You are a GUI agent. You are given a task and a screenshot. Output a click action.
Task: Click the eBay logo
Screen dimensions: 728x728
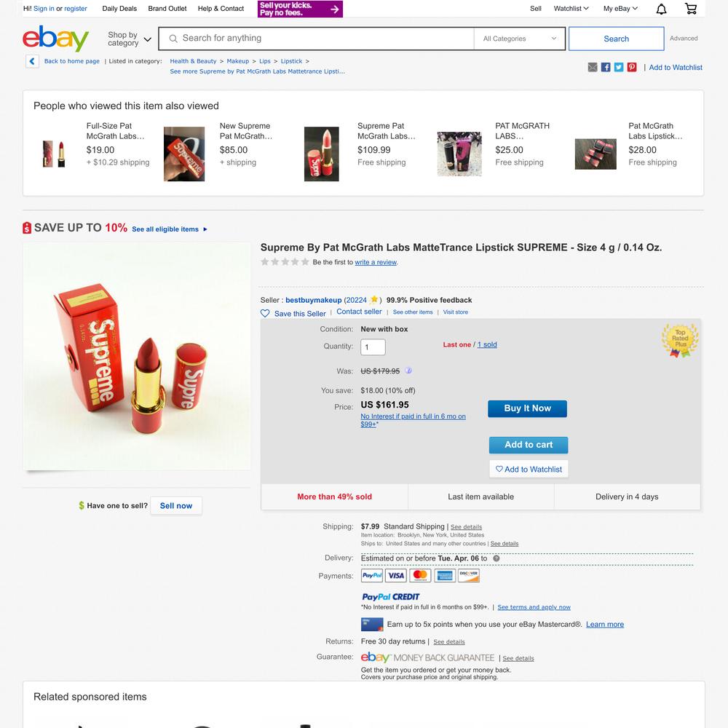pos(55,39)
